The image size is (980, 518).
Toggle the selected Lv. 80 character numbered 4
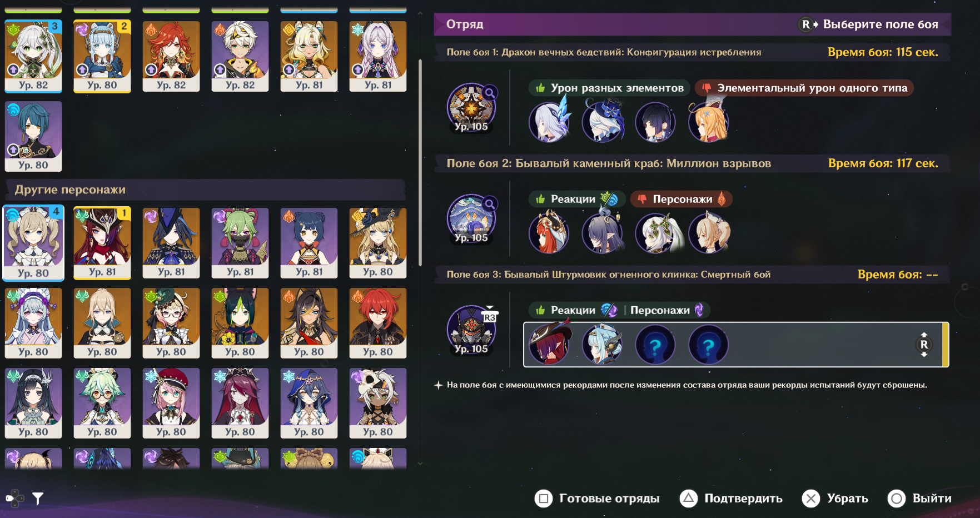coord(33,243)
